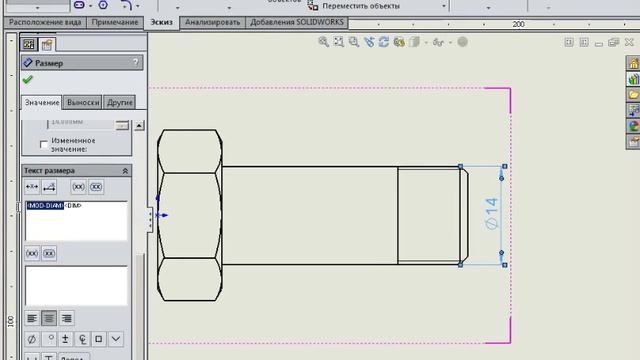This screenshot has width=640, height=360.
Task: Insert the square symbol
Action: tap(99, 339)
